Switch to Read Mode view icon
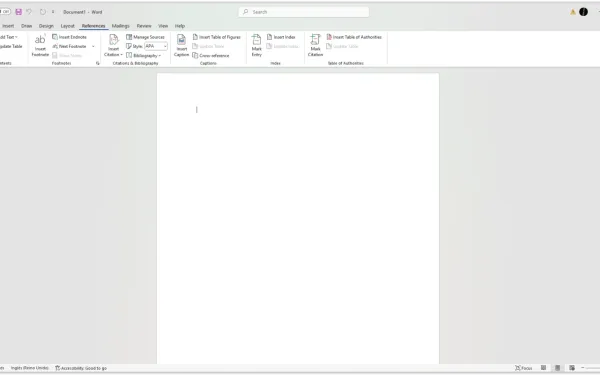 point(543,368)
